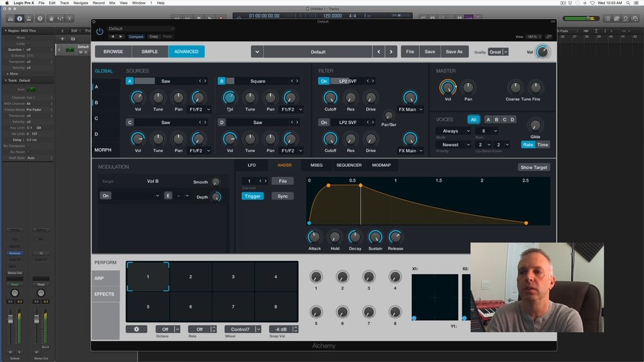This screenshot has height=362, width=644.
Task: Open Source A F1/F2 routing dropdown
Action: (200, 109)
